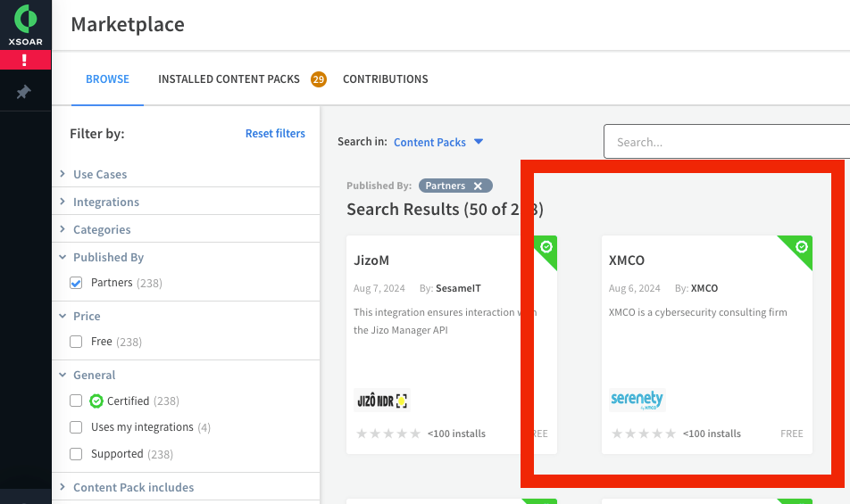Expand the Integrations filter section
Screen dimensions: 850x504
pos(105,202)
